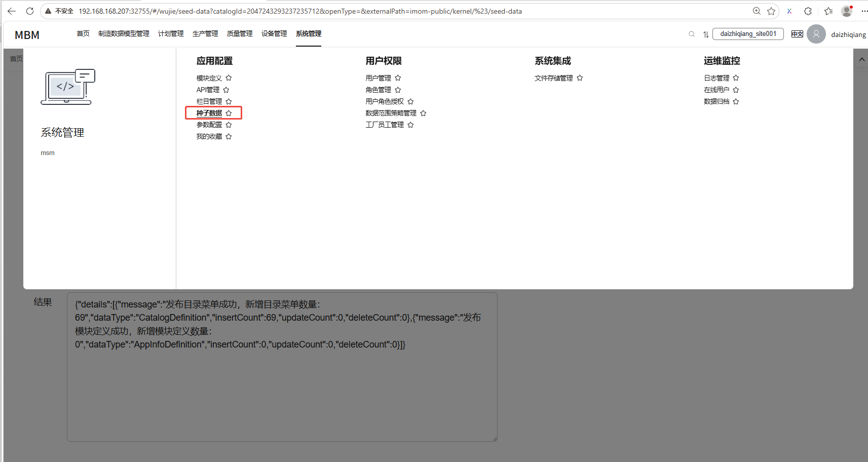The height and width of the screenshot is (462, 868).
Task: Open the 栏目管理 link
Action: point(209,101)
